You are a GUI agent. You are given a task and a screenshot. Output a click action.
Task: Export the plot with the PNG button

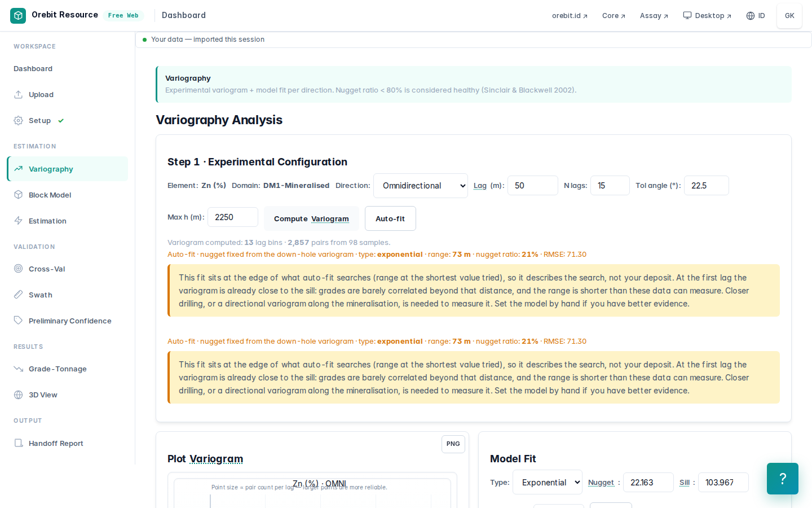coord(453,444)
